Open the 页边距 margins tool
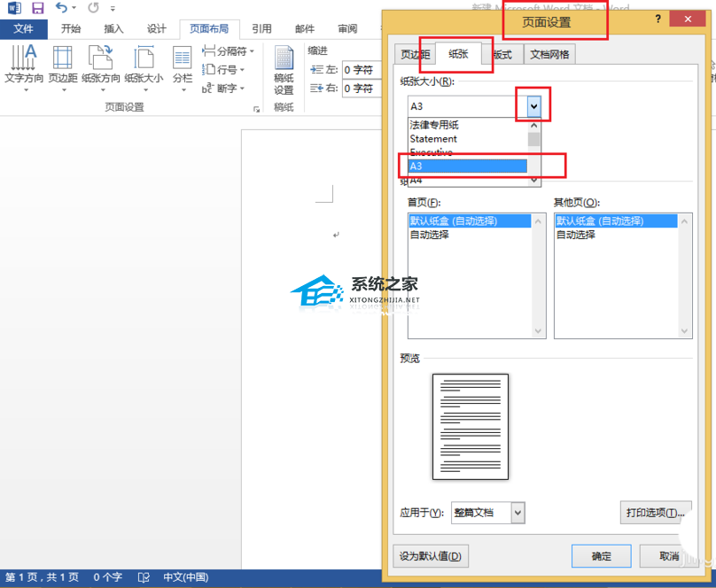This screenshot has width=716, height=588. click(63, 68)
